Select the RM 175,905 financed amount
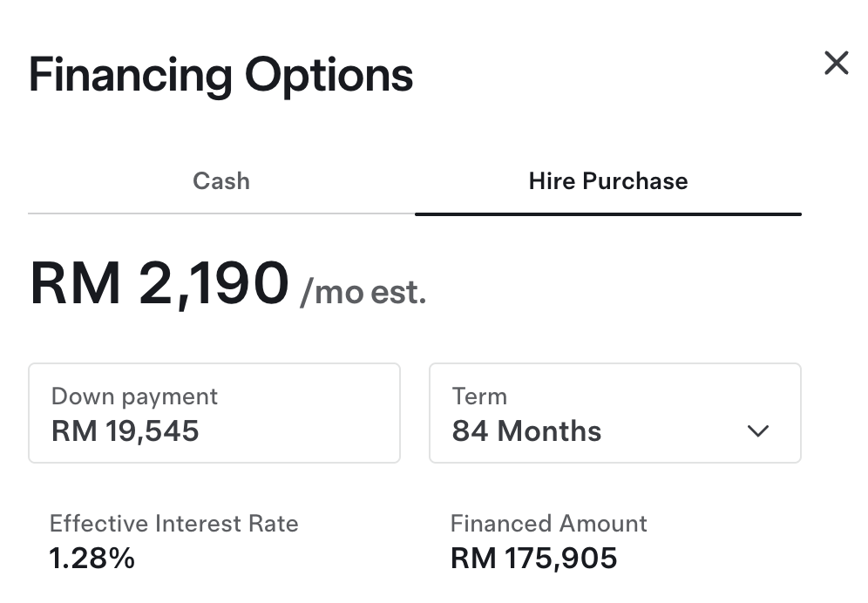Image resolution: width=868 pixels, height=603 pixels. 533,559
